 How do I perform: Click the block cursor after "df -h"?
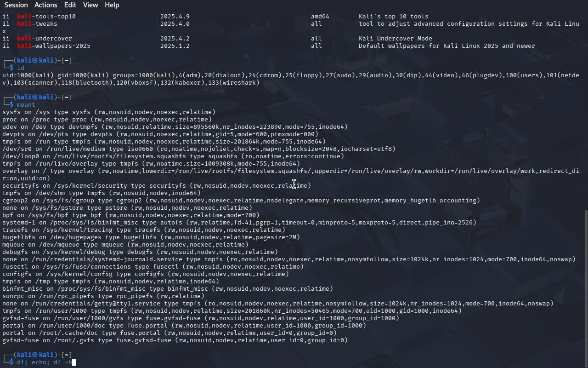click(73, 362)
